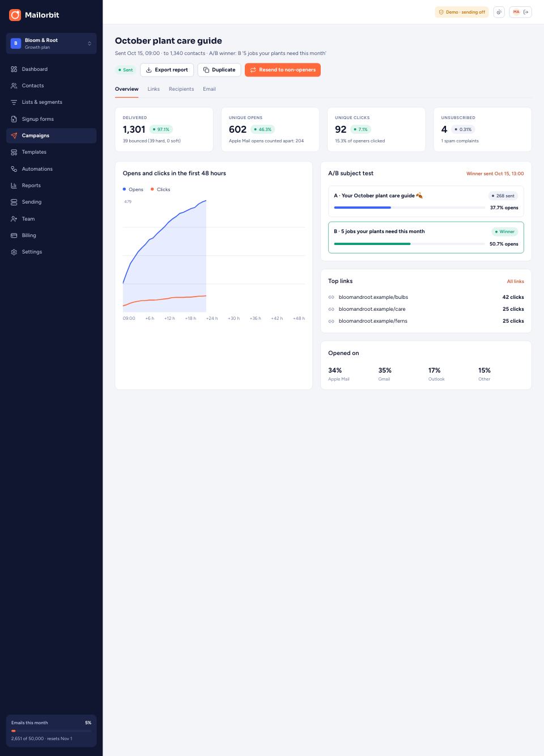Switch to the Links tab
Image resolution: width=544 pixels, height=756 pixels.
coord(154,89)
